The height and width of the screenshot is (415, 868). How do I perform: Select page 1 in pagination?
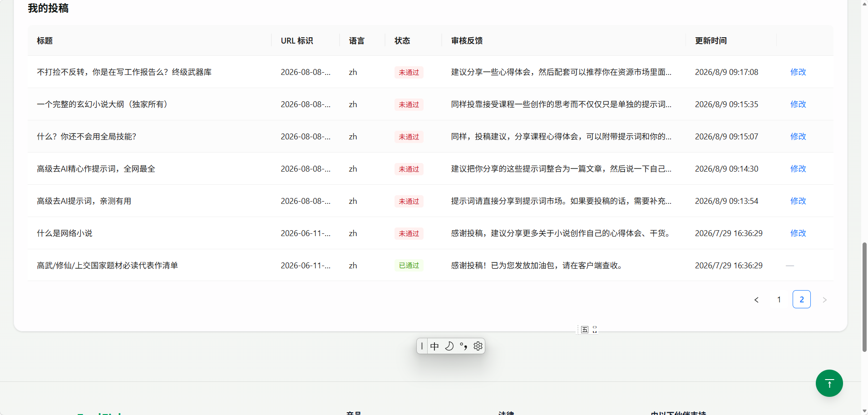coord(779,300)
